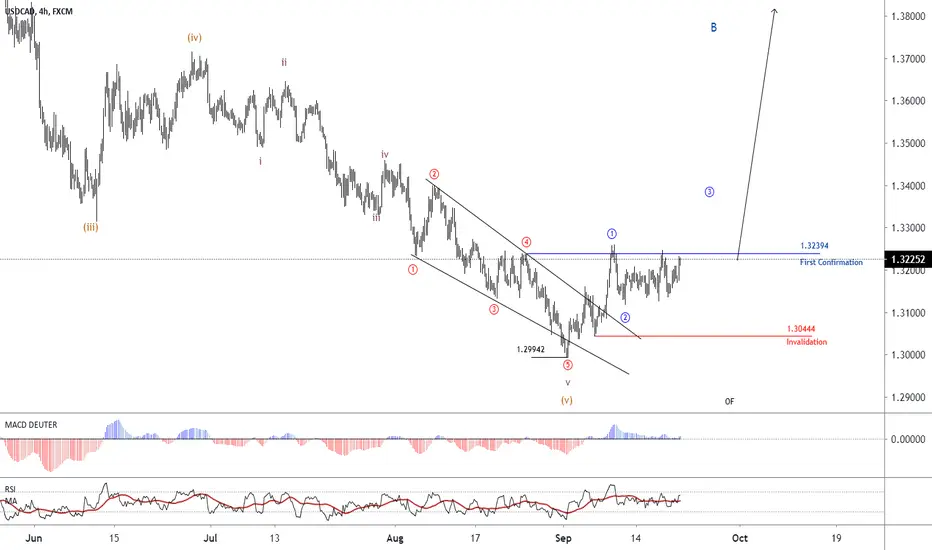Click the 1.30444 level label
The width and height of the screenshot is (932, 550).
tap(801, 329)
